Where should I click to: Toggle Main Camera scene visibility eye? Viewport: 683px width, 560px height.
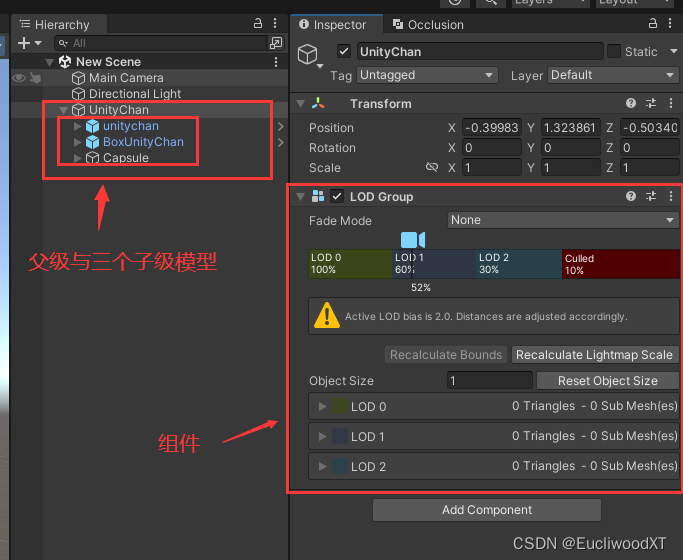click(x=19, y=78)
